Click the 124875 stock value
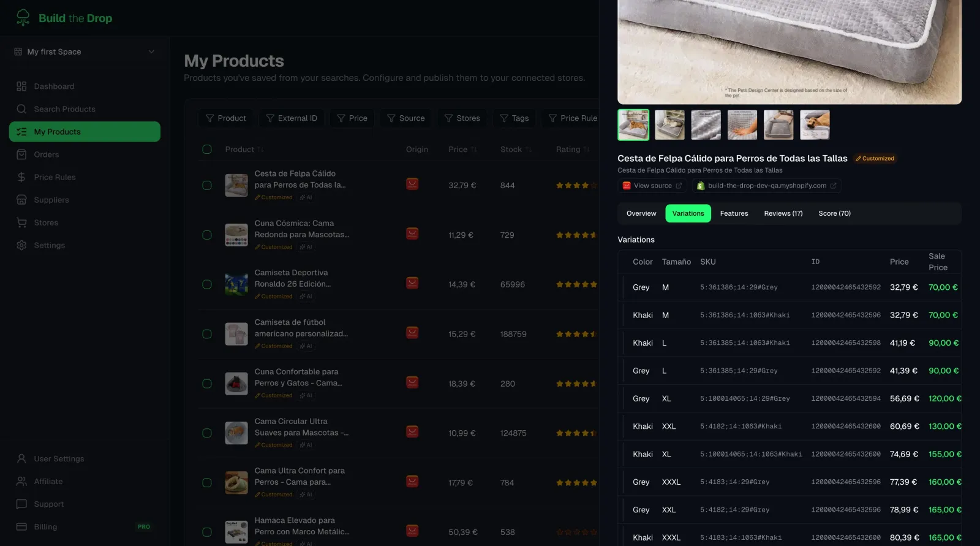The image size is (980, 546). point(513,433)
